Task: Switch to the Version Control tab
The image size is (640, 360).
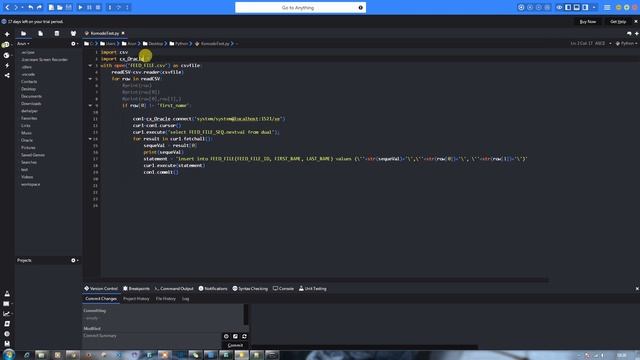Action: pyautogui.click(x=101, y=289)
